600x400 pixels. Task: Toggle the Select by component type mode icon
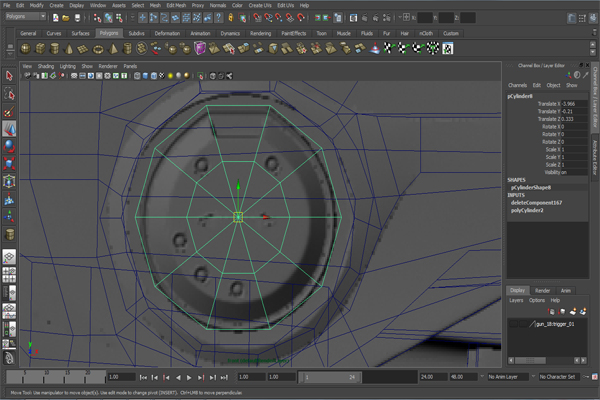coord(119,18)
